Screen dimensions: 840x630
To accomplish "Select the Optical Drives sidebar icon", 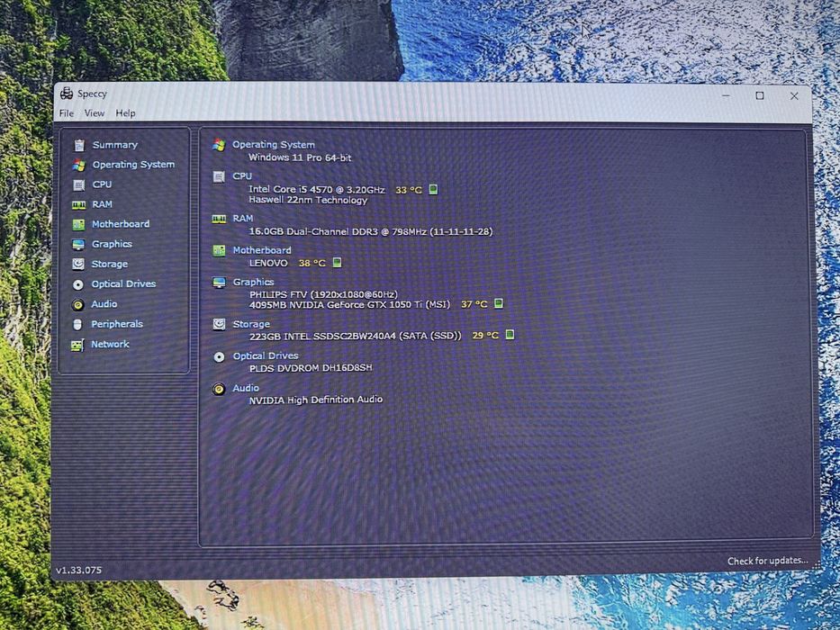I will click(x=78, y=284).
